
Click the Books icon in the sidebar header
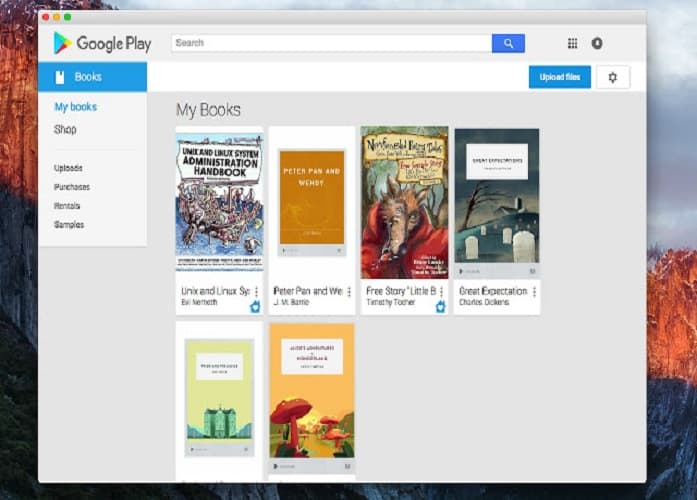pos(60,77)
